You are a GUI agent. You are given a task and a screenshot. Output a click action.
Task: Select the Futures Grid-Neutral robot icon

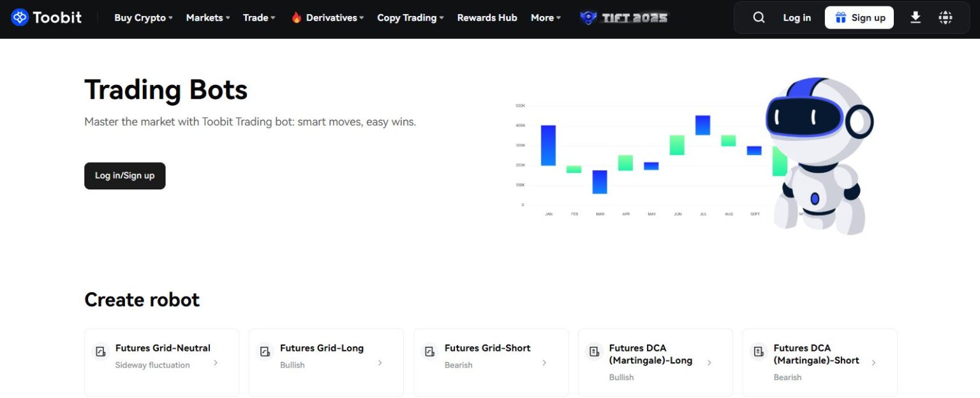[100, 351]
